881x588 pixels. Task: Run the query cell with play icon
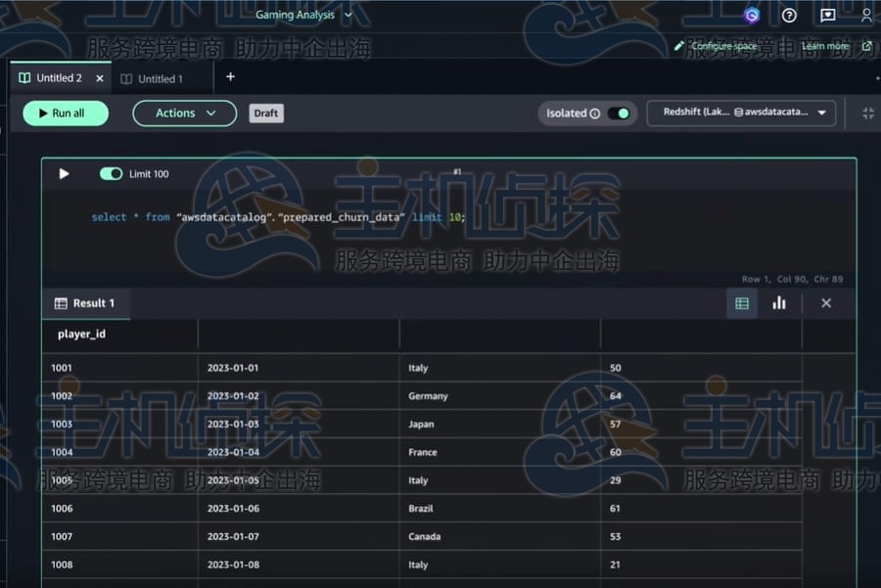click(x=65, y=174)
